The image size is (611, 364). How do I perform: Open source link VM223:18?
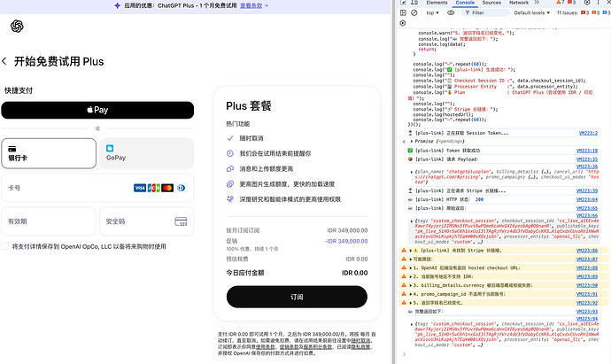click(587, 151)
